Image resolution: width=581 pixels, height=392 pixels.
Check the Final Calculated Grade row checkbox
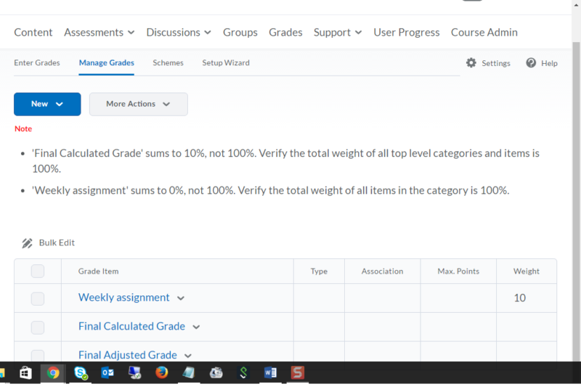pos(38,327)
